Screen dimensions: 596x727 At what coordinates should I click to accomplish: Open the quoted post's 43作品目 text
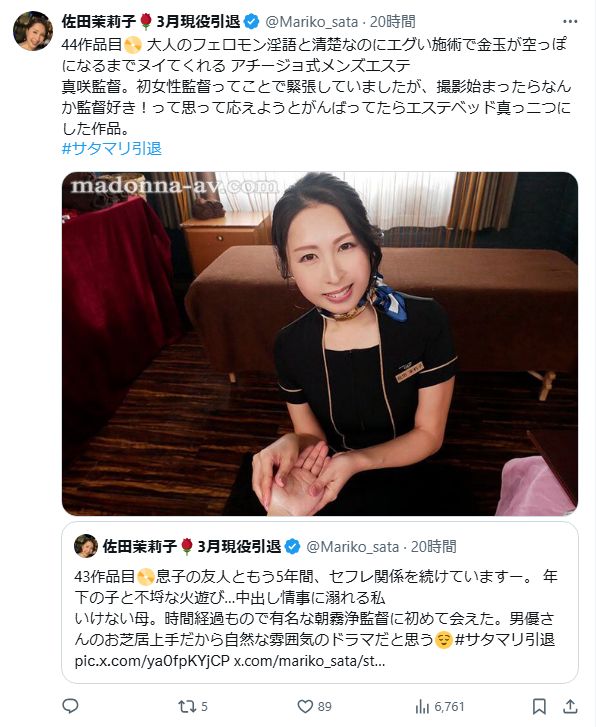click(x=105, y=576)
